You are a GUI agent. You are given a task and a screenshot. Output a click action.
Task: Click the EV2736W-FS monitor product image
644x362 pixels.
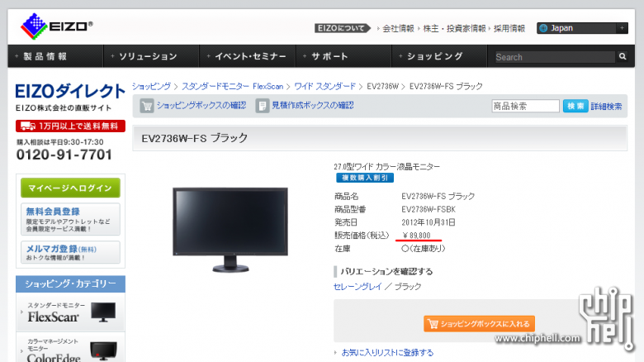point(230,230)
